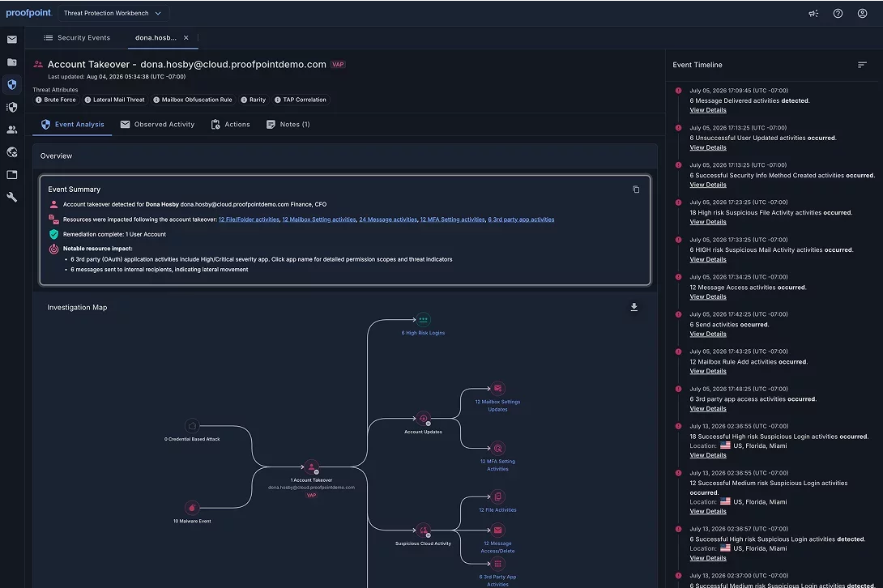
Task: Open 12 File/Folder activities link
Action: point(249,219)
